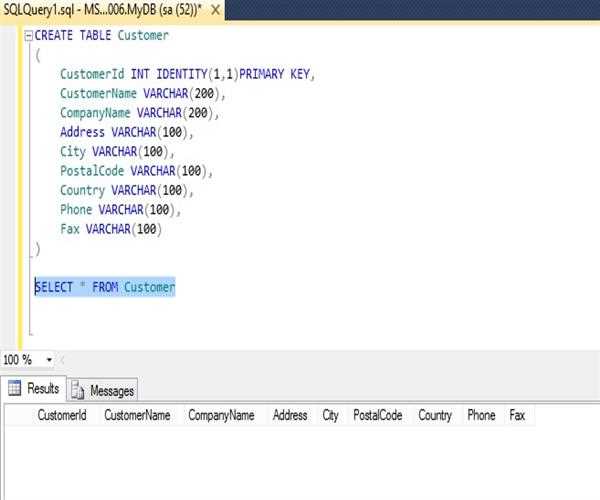Collapse the CREATE TABLE code block

[28, 36]
